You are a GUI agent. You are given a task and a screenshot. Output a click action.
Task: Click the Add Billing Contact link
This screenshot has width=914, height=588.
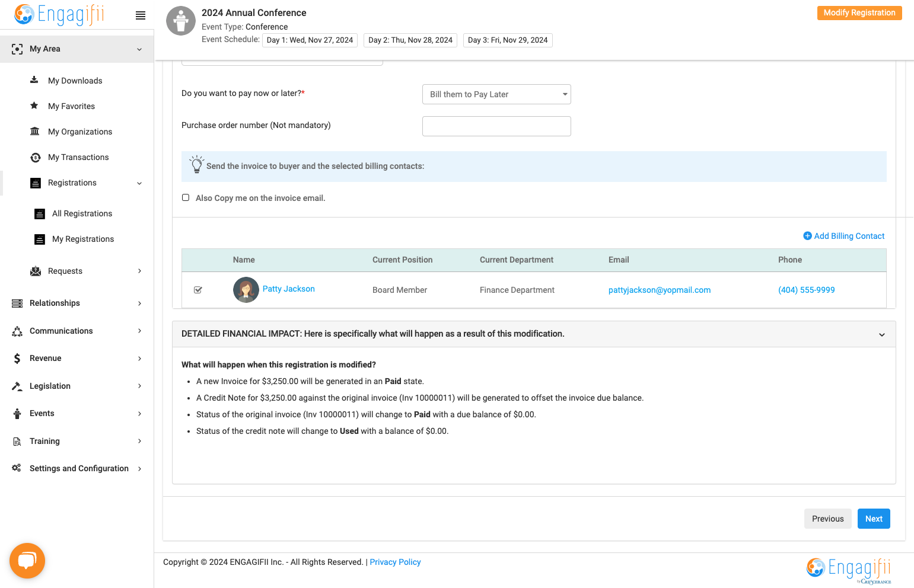tap(843, 236)
